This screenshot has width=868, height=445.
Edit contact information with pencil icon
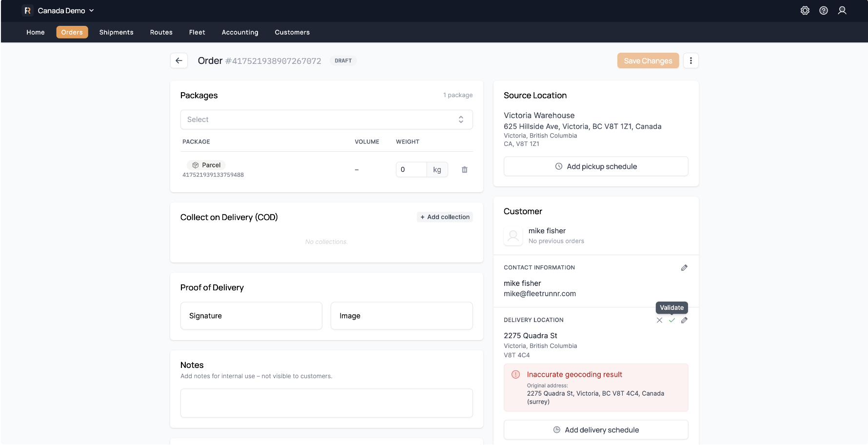click(684, 268)
